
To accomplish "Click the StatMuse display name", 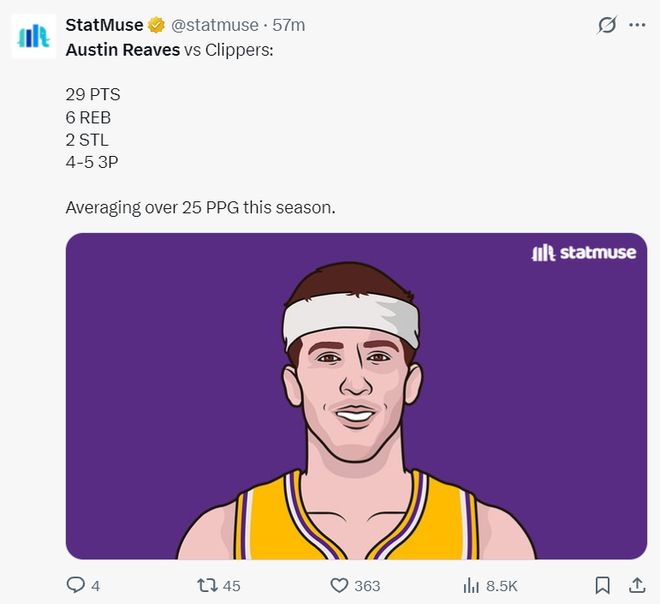I will coord(104,25).
